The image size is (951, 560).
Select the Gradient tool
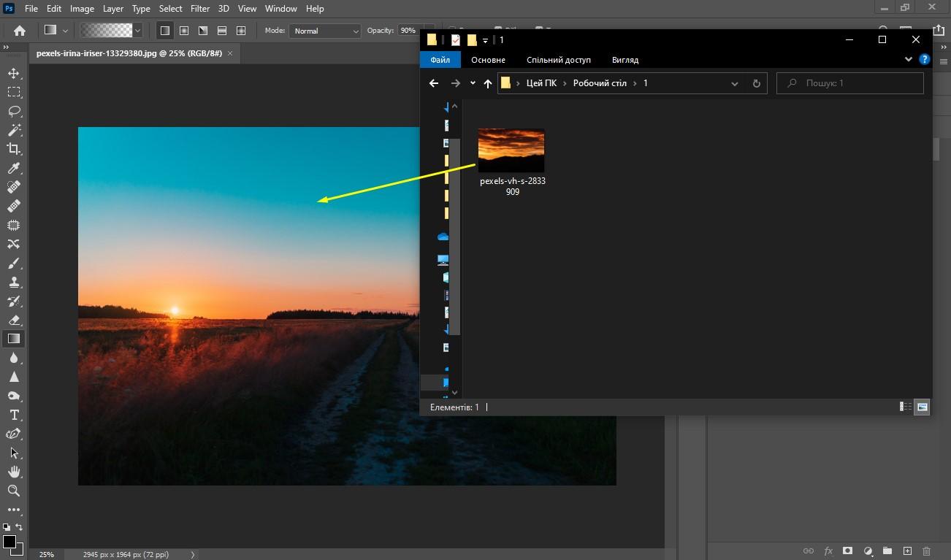[x=14, y=339]
